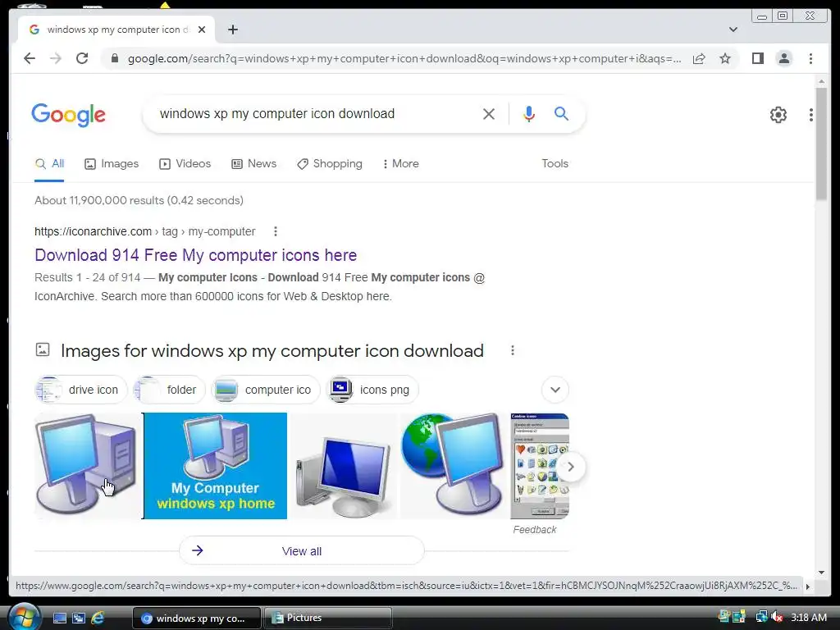Expand the tab search chevron

click(x=733, y=30)
